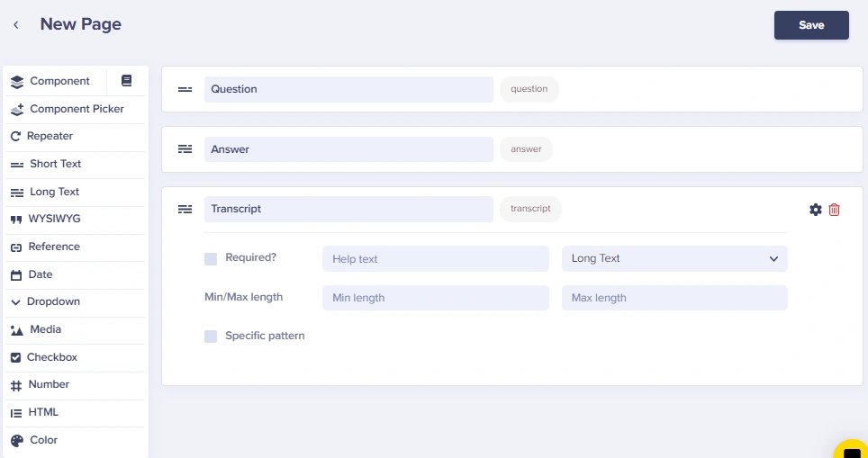Enable the Required? checkbox
Screen dimensions: 868x458
211,259
